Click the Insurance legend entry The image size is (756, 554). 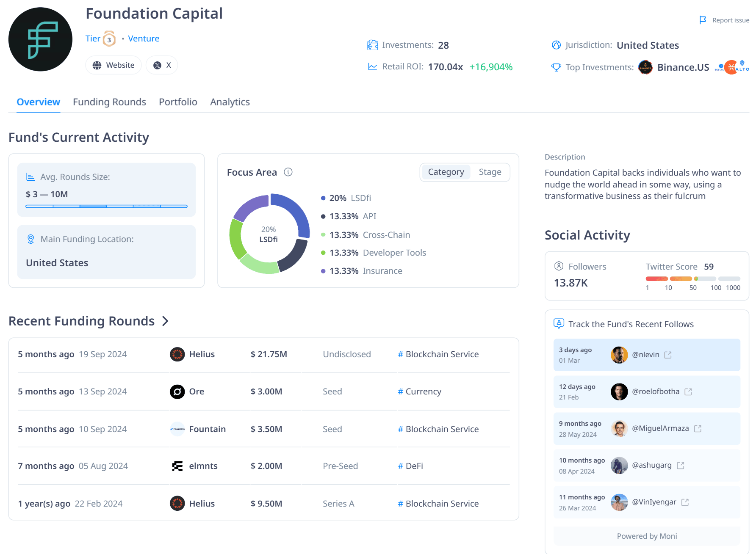362,271
